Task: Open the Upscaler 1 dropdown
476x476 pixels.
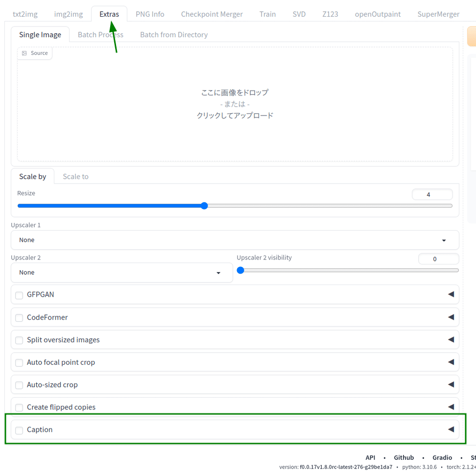Action: [x=235, y=240]
